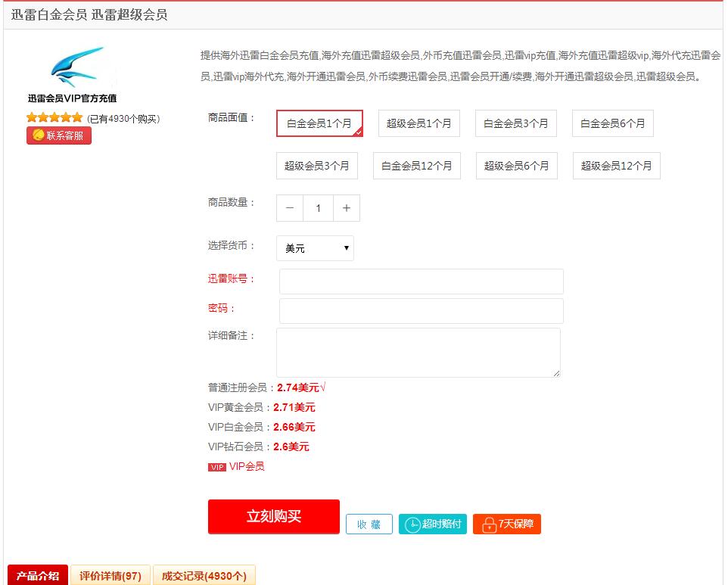Select 超级会员1个月 option
Viewport: 728px width, 585px height.
click(418, 123)
